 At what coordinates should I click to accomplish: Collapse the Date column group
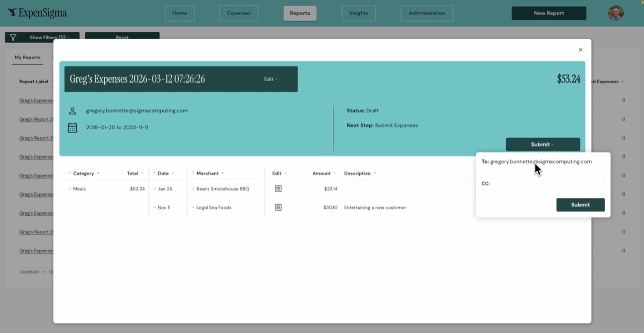[x=154, y=173]
